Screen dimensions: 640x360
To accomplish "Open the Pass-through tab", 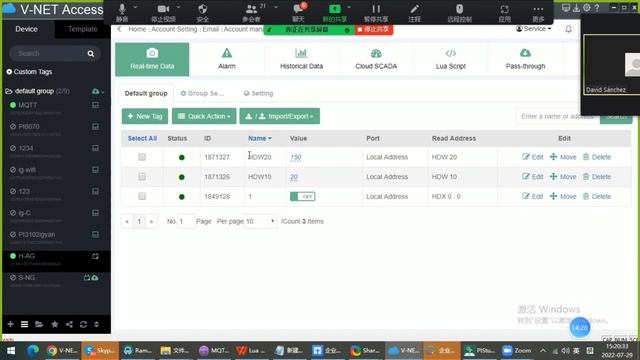I will pyautogui.click(x=525, y=60).
